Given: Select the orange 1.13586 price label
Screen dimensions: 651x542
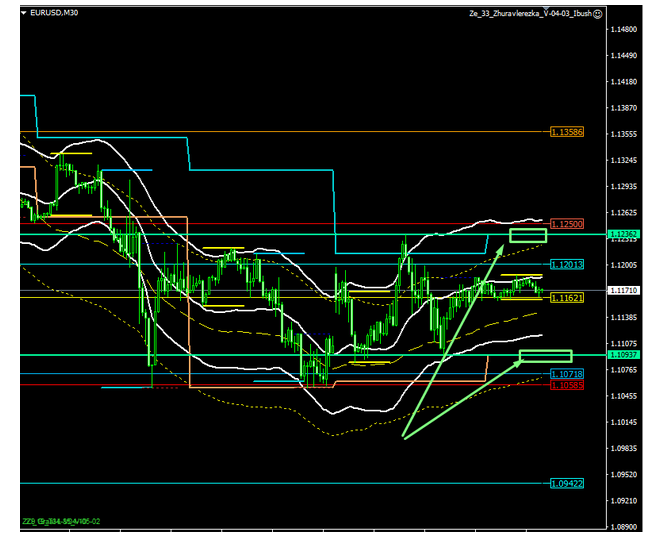Looking at the screenshot, I should pos(566,132).
